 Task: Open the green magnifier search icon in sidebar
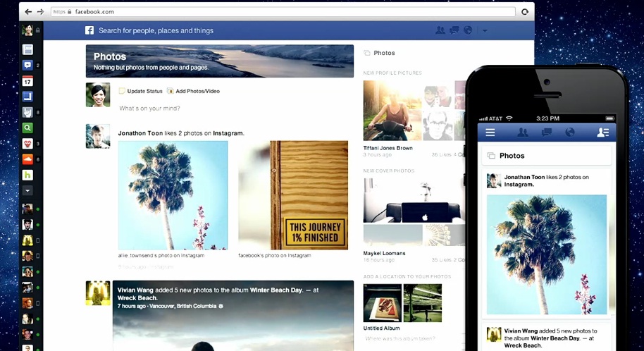(x=27, y=128)
